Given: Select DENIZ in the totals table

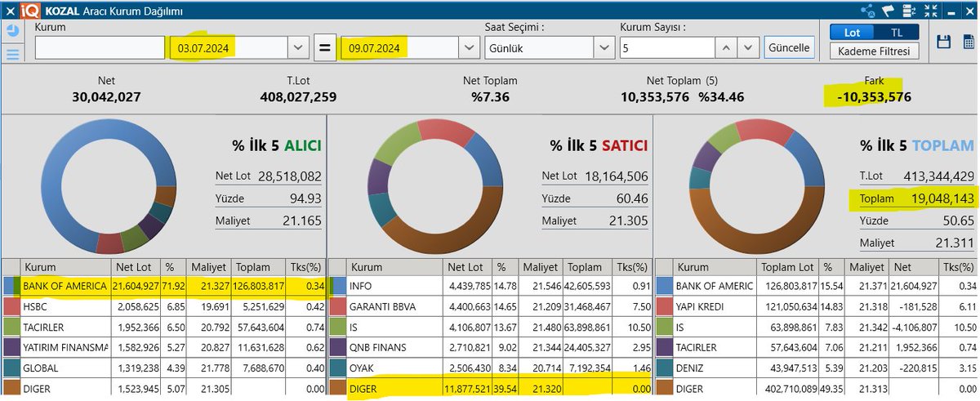Looking at the screenshot, I should tap(816, 368).
